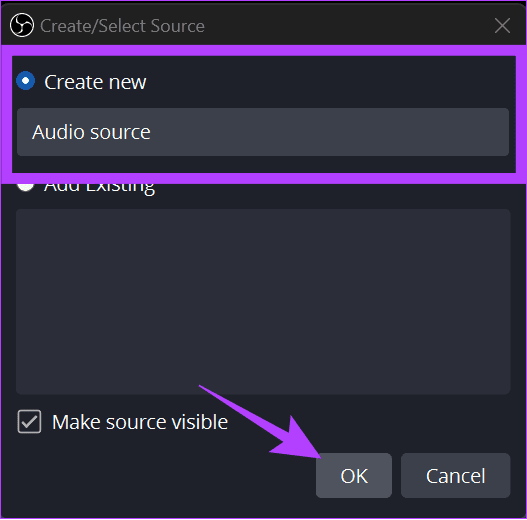Click the OBS logo in the title bar
The height and width of the screenshot is (520, 527).
(22, 25)
